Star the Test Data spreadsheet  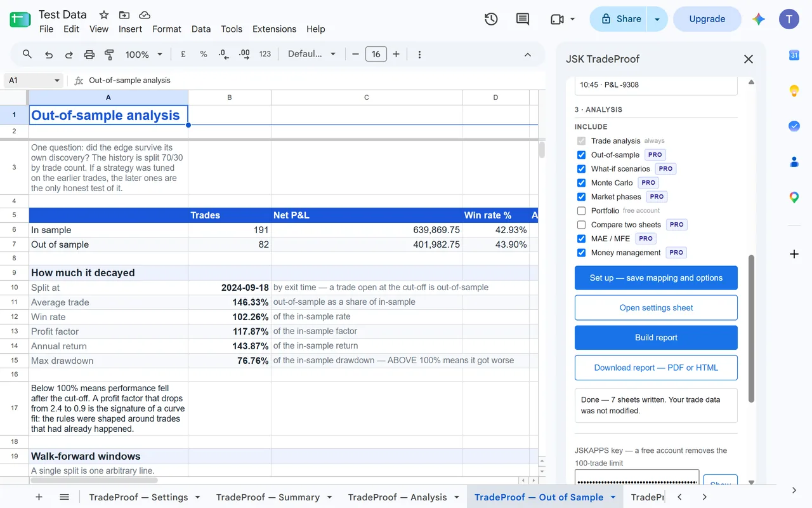[x=104, y=15]
